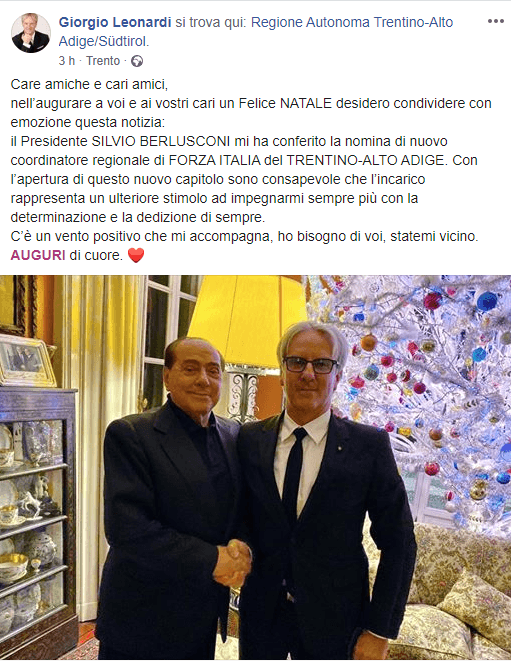The width and height of the screenshot is (511, 663).
Task: Click the SILVIO BERLUSCONI text in post
Action: [161, 141]
